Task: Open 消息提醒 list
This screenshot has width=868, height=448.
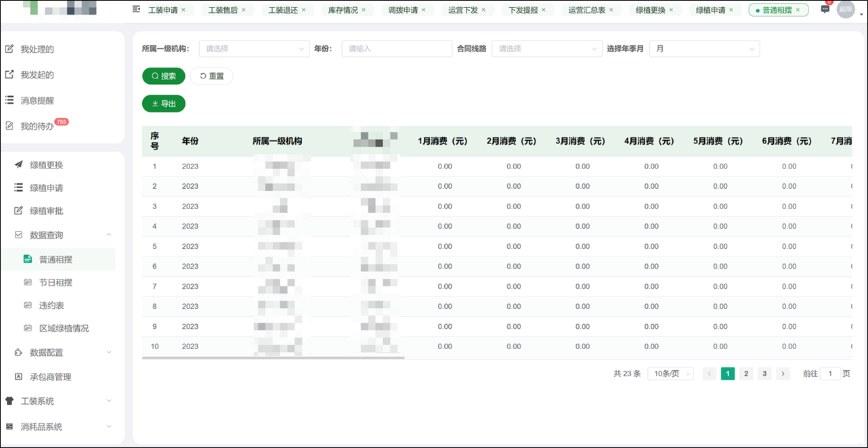Action: (37, 101)
